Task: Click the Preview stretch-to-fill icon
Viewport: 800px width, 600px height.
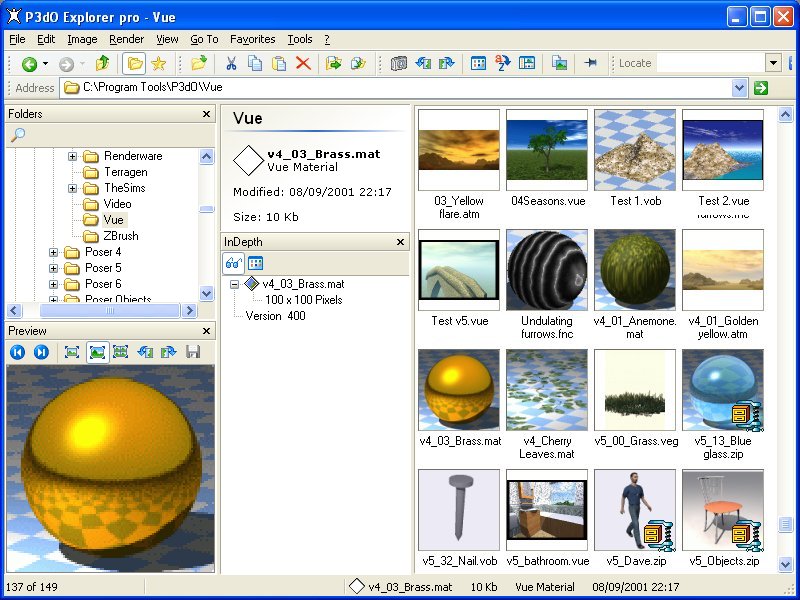Action: [120, 352]
